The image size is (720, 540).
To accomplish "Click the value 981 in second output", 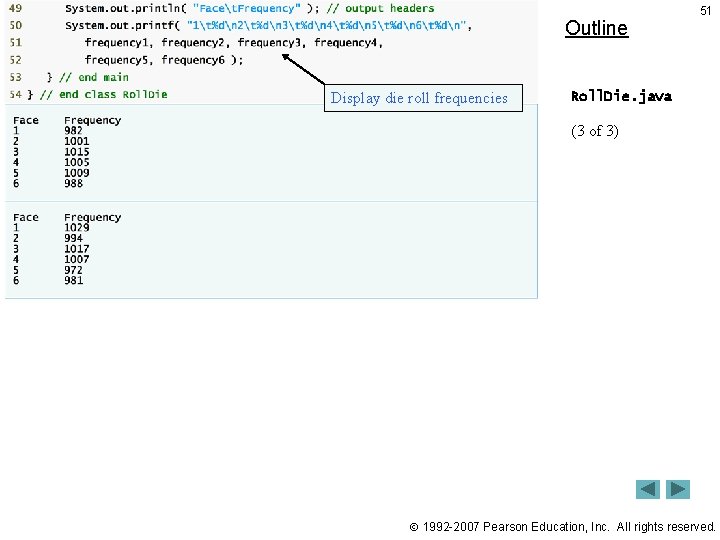I will tap(73, 281).
